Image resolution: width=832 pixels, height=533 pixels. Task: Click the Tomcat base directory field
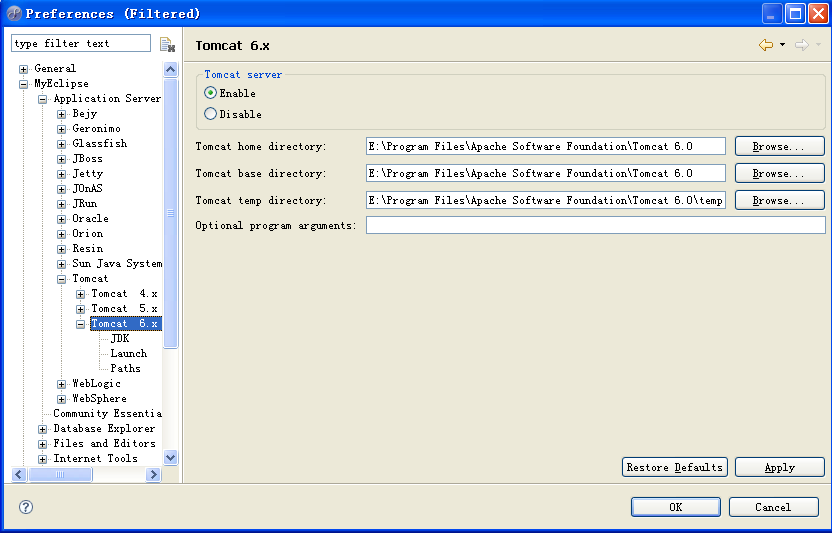click(545, 173)
